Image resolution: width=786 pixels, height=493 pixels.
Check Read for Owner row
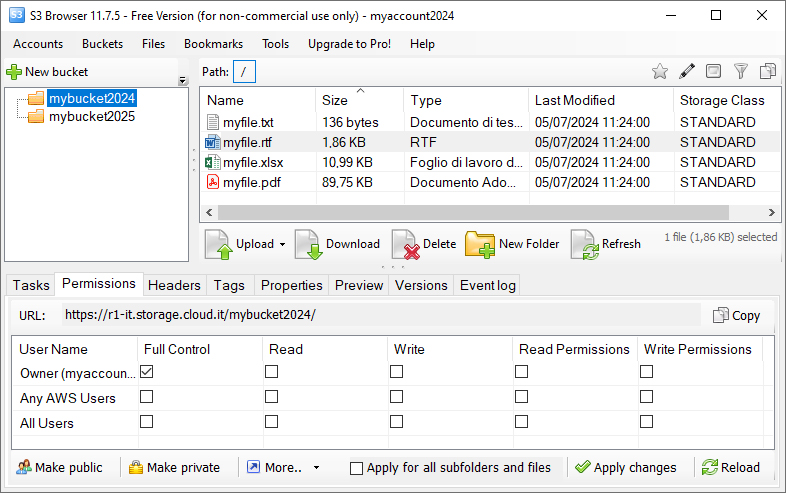271,372
